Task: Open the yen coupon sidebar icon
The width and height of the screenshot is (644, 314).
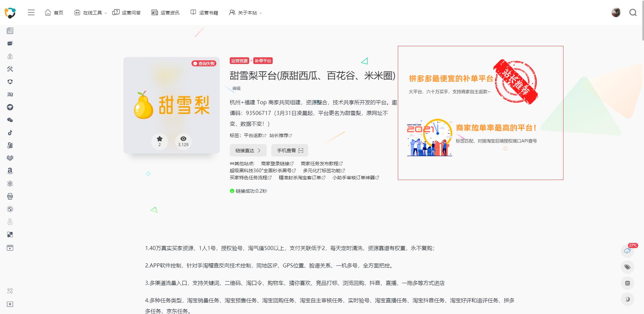Action: tap(10, 304)
